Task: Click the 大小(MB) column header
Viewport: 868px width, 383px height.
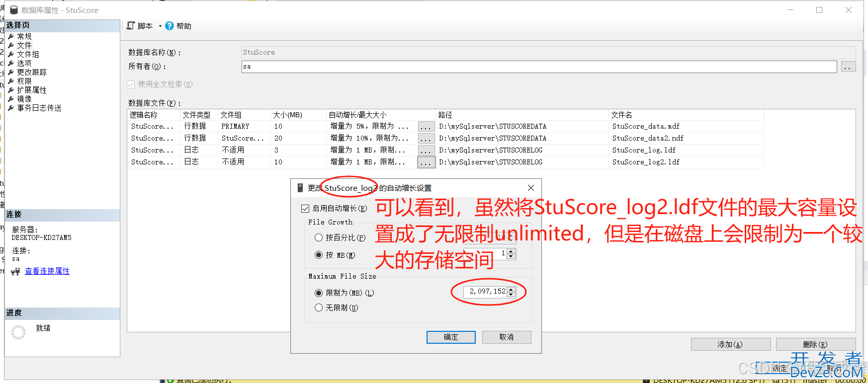Action: click(299, 115)
